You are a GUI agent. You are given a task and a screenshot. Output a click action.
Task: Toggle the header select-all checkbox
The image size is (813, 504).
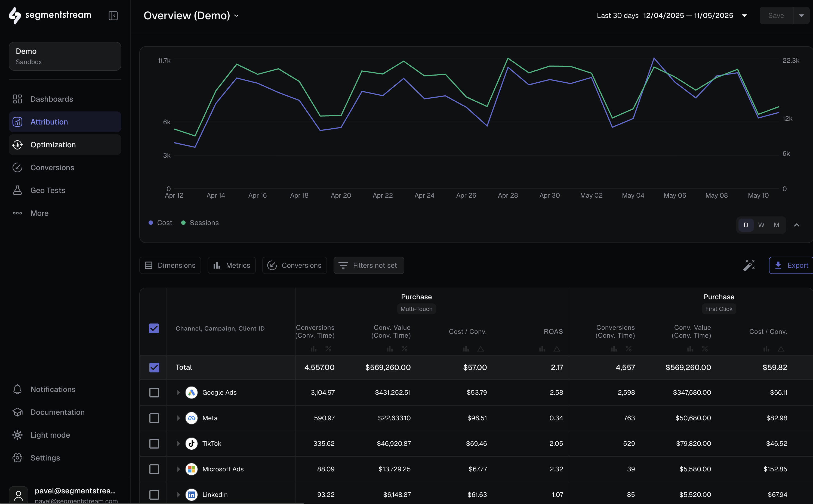click(x=154, y=328)
